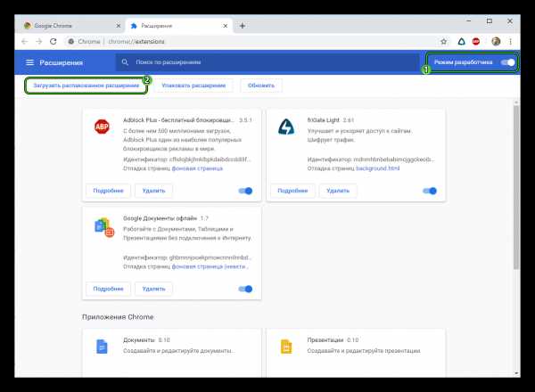Click the Adblock Plus extension title

(x=179, y=120)
